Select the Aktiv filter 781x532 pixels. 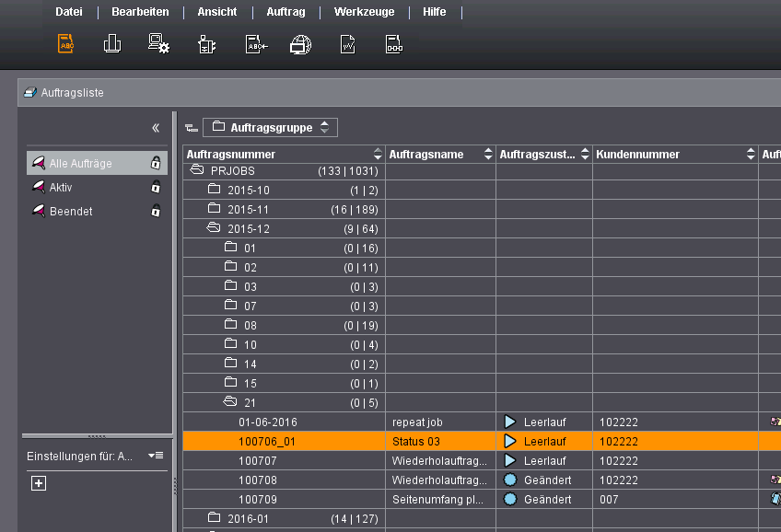(97, 187)
